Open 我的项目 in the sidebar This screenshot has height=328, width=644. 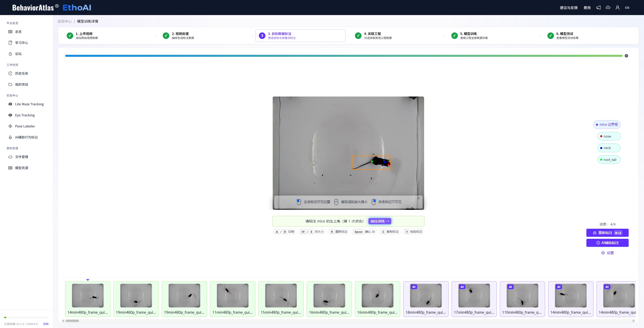click(26, 84)
